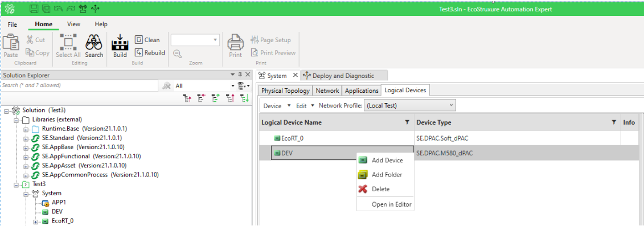Close the Solution Explorer panel

pos(248,75)
